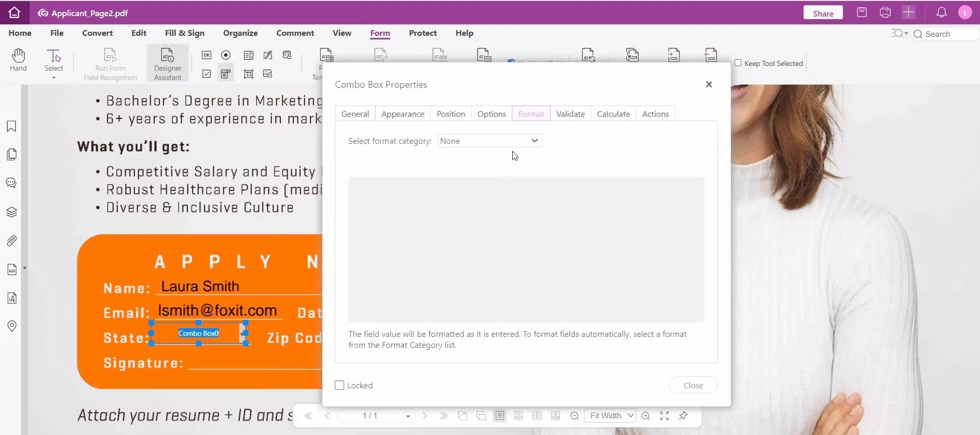Viewport: 980px width, 435px height.
Task: Open the Protect ribbon tab
Action: coord(423,33)
